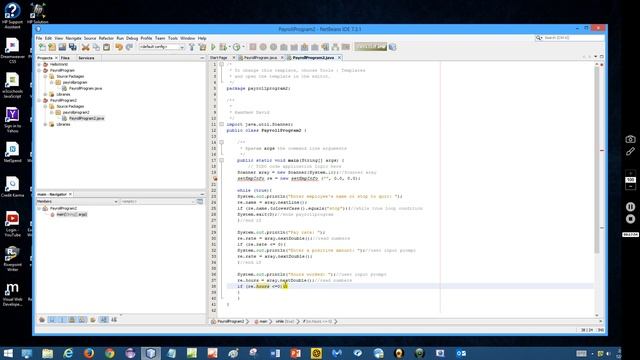The height and width of the screenshot is (360, 640).
Task: Collapse the PayrollProgram project node
Action: (x=40, y=70)
